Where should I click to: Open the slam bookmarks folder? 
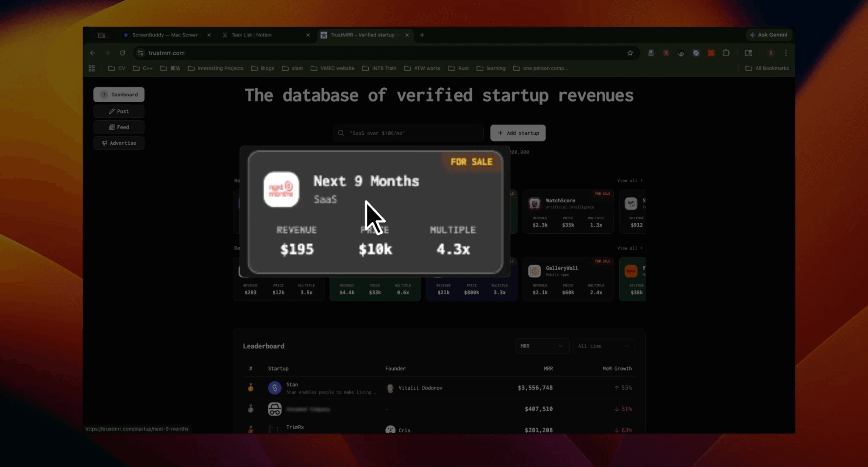[292, 68]
